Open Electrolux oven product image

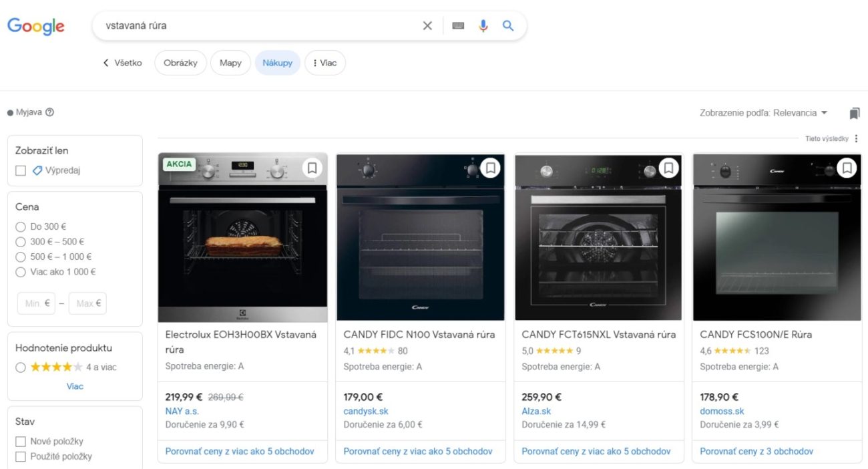243,238
